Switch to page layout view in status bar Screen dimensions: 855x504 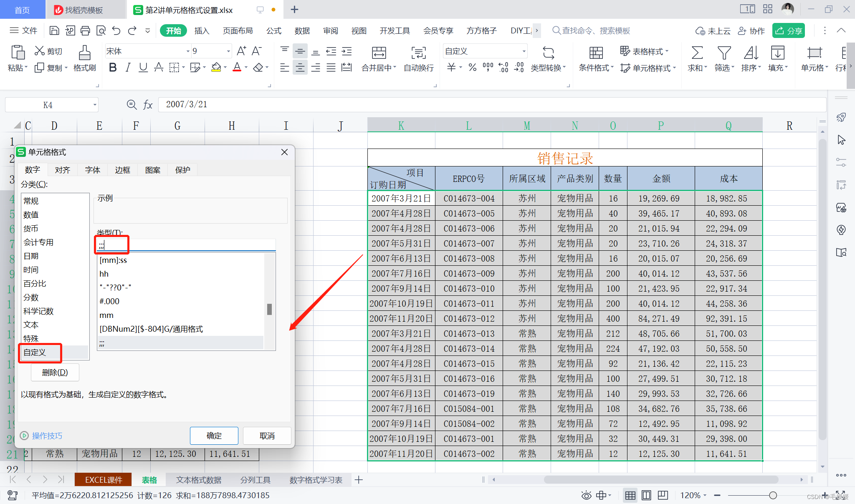click(x=646, y=495)
